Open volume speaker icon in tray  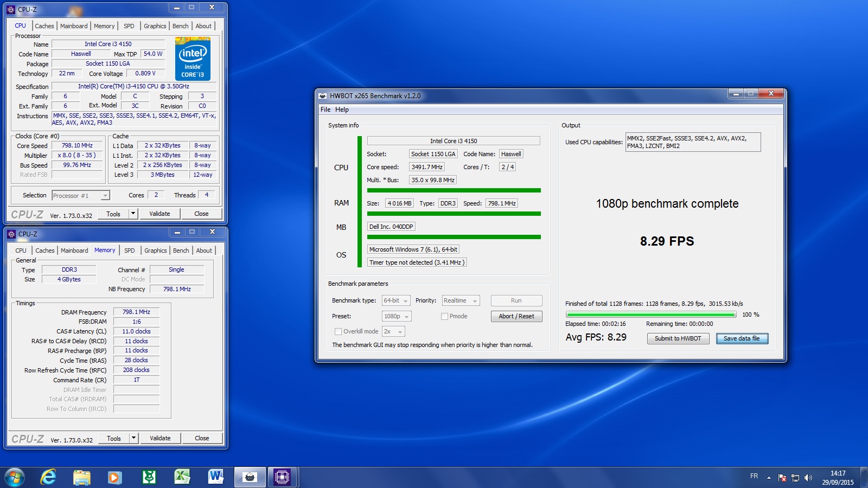pyautogui.click(x=808, y=478)
